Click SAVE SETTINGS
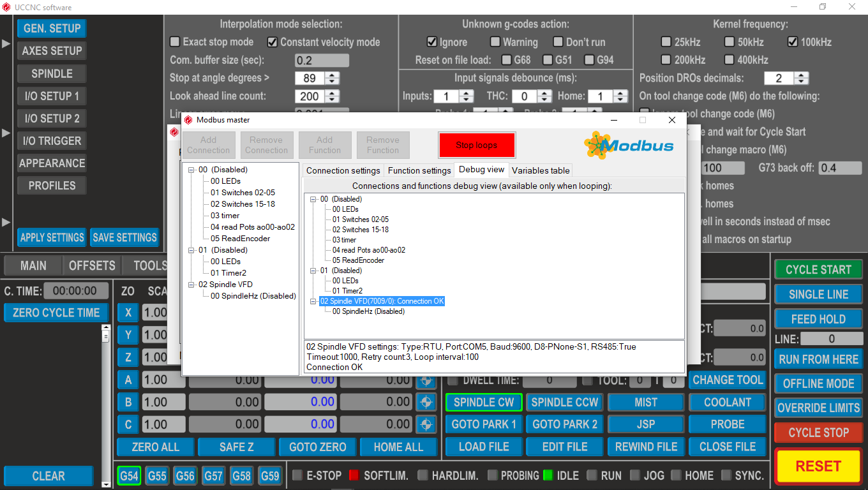The width and height of the screenshot is (868, 490). tap(124, 237)
